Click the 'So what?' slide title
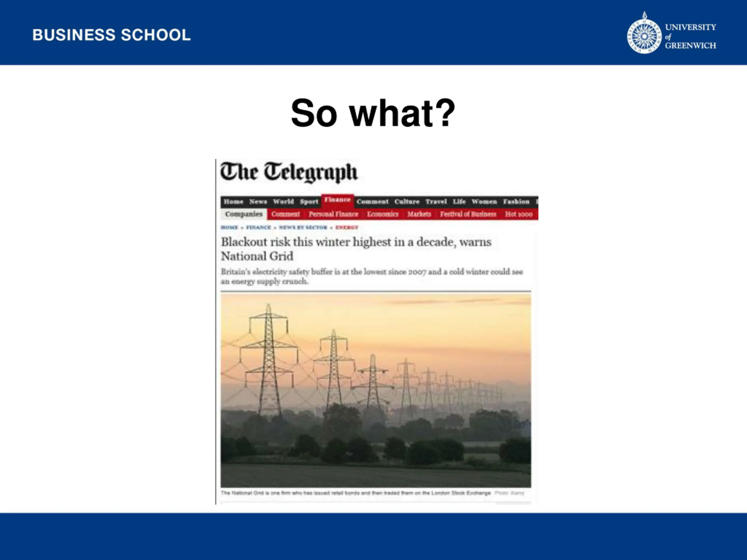747x560 pixels. click(373, 113)
